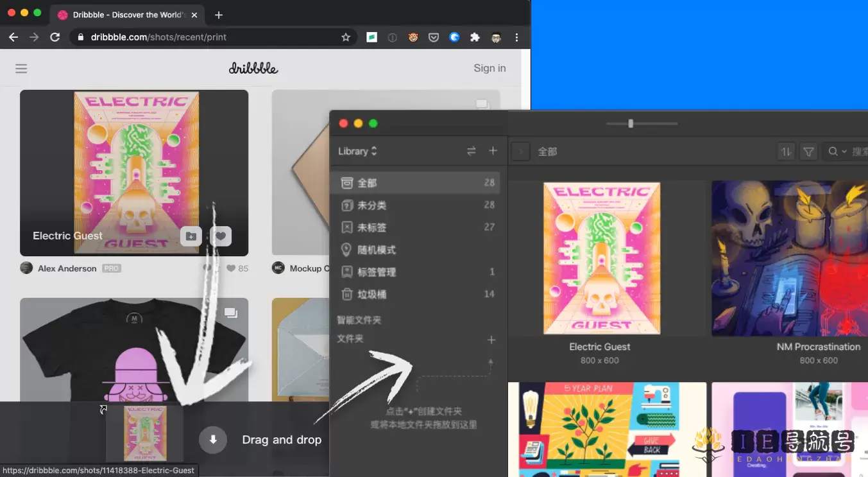Click the NM Procrastination file name label

(819, 347)
